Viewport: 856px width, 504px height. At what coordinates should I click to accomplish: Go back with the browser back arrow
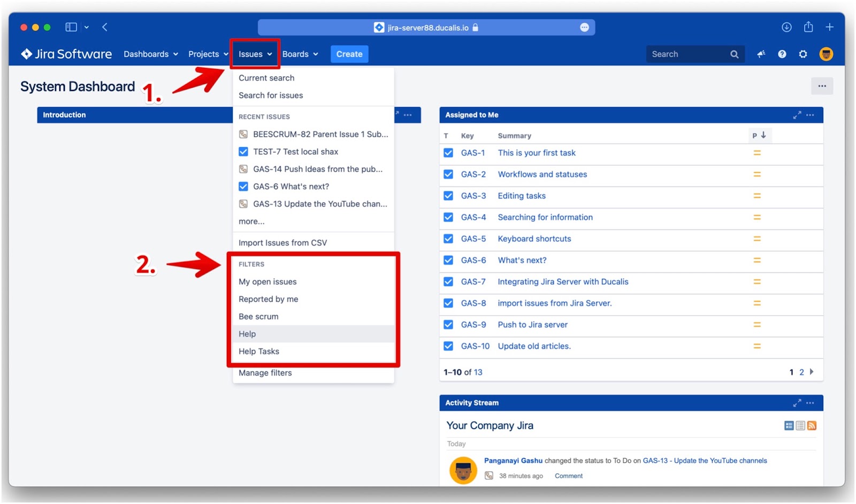(105, 27)
